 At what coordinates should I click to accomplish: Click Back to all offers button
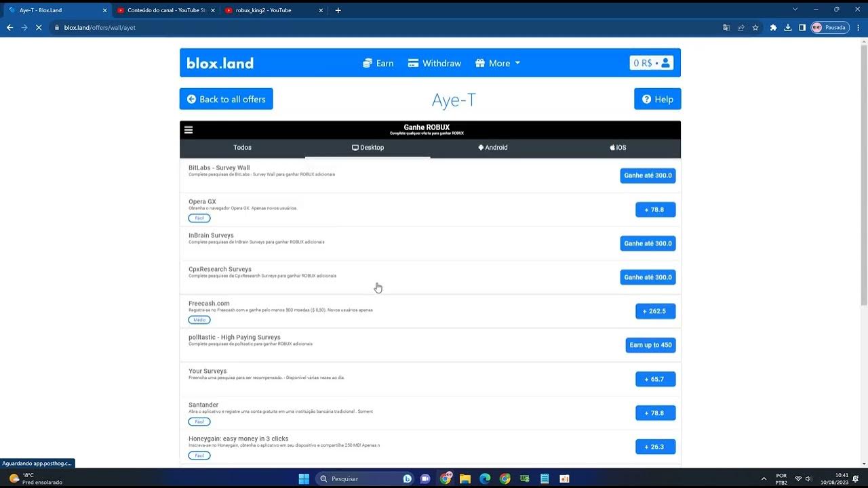226,99
